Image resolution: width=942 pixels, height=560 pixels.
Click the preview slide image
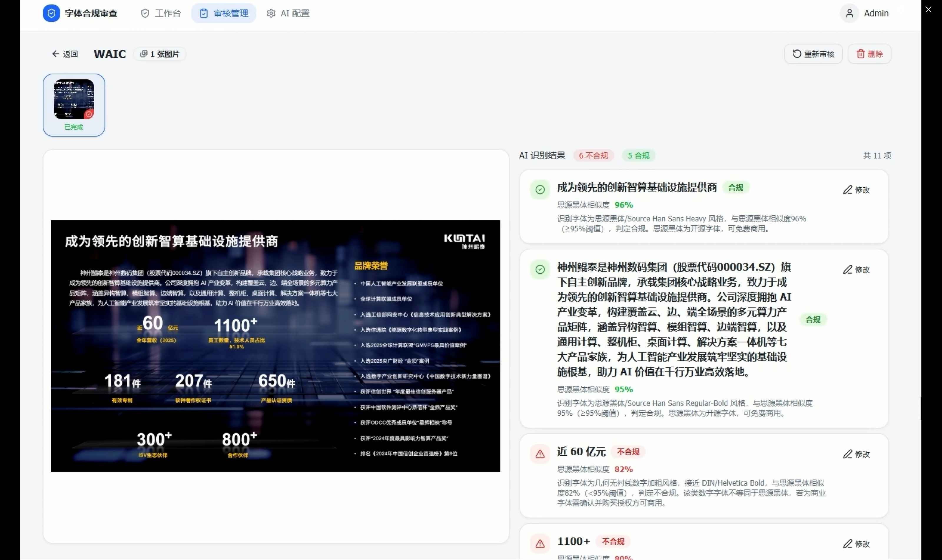coord(275,346)
